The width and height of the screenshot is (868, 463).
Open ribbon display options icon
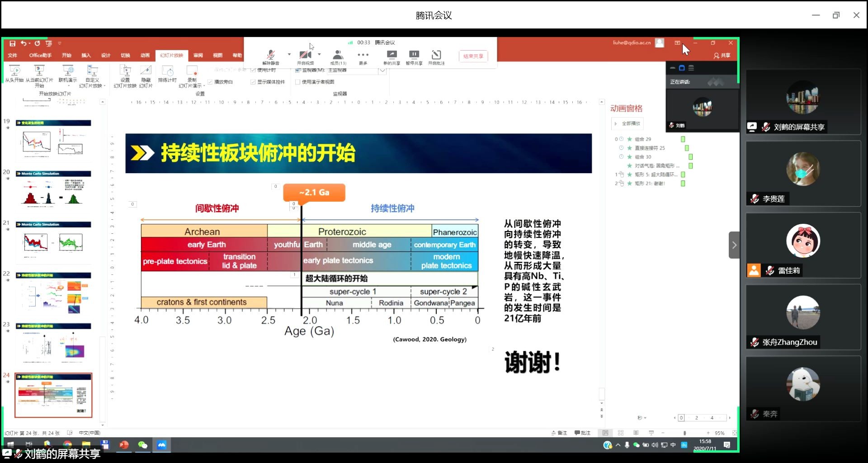click(677, 43)
